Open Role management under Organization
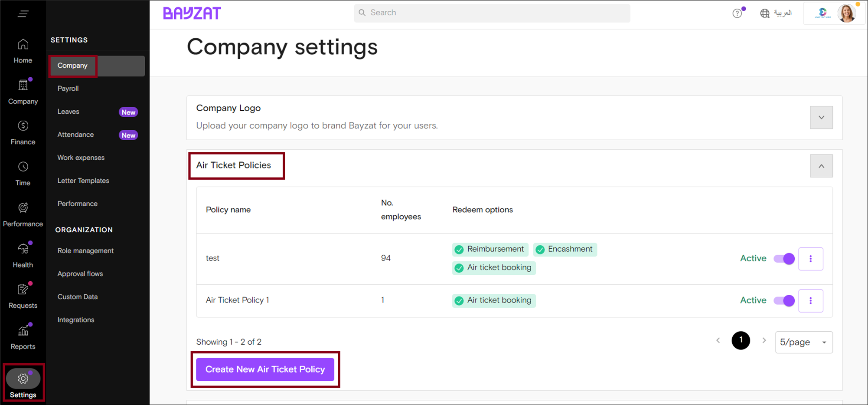868x405 pixels. pyautogui.click(x=85, y=251)
